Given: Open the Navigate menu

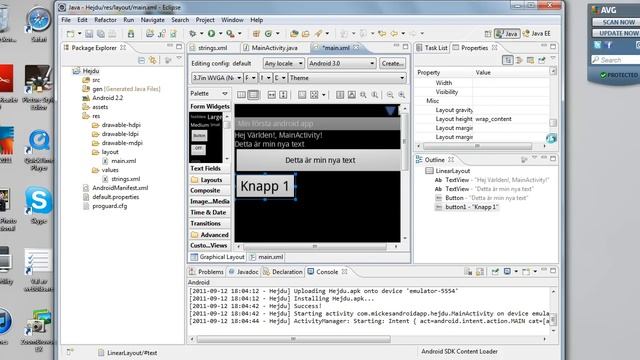Looking at the screenshot, I should (152, 20).
